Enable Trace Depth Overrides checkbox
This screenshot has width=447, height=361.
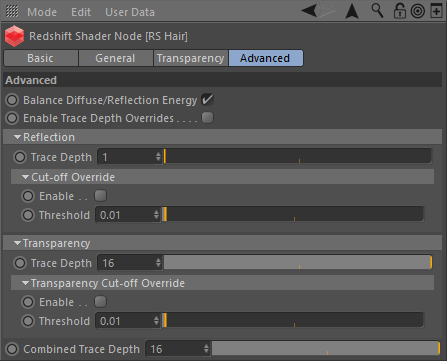[x=207, y=118]
